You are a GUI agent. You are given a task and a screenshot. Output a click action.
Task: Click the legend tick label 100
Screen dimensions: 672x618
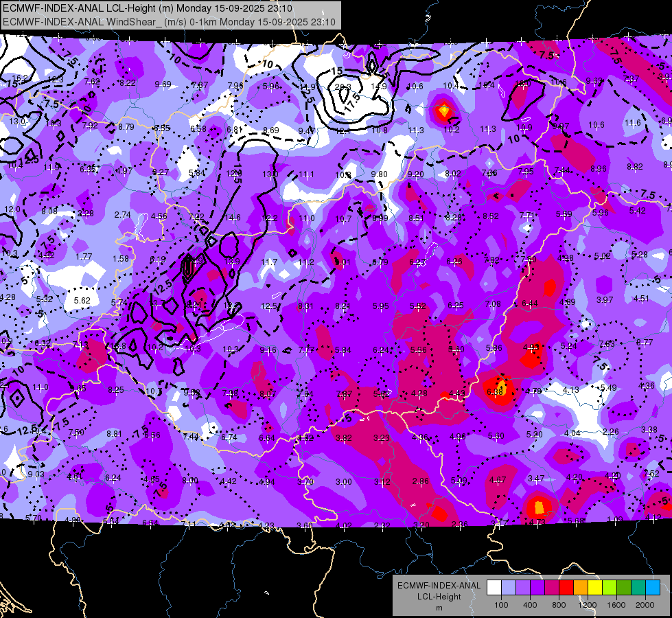(501, 605)
